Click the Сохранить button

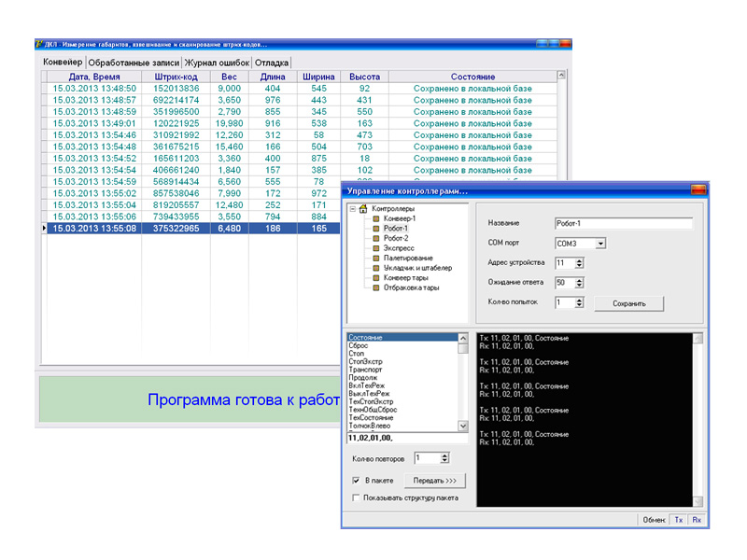click(x=630, y=303)
